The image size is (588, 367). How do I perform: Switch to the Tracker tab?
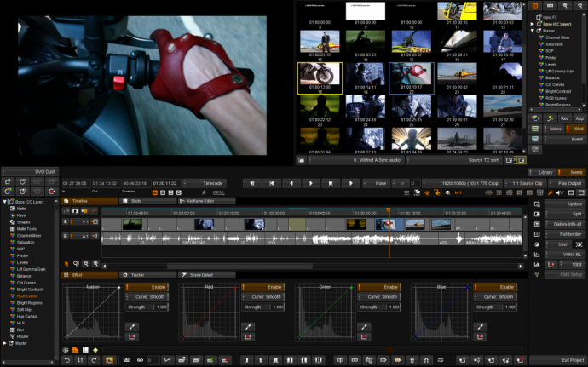[x=147, y=275]
